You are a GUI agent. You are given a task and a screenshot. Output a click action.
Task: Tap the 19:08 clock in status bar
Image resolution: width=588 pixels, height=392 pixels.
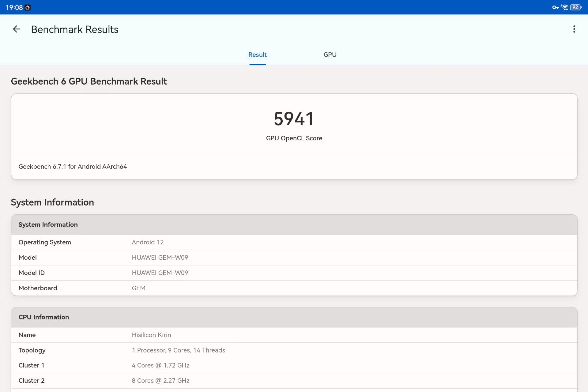point(14,8)
